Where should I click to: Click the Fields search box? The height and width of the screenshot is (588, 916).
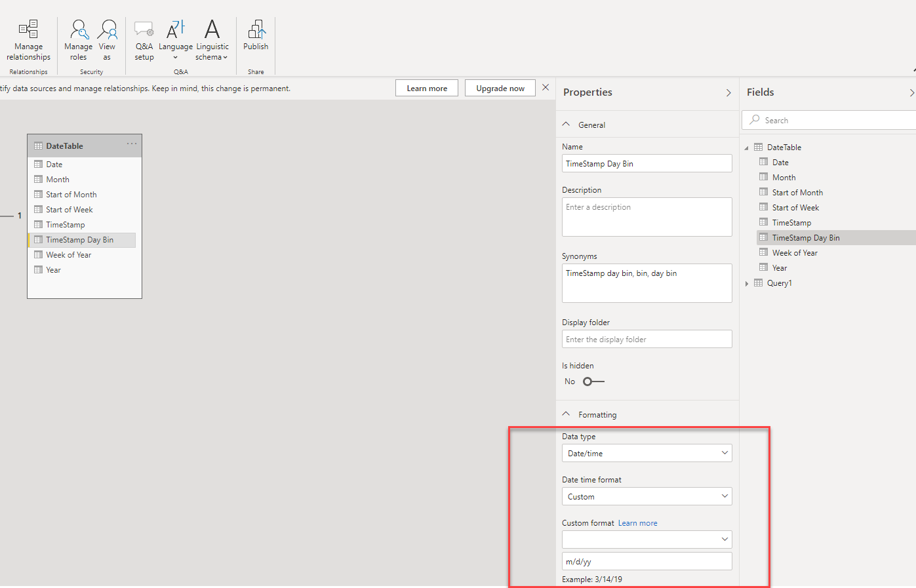[830, 120]
